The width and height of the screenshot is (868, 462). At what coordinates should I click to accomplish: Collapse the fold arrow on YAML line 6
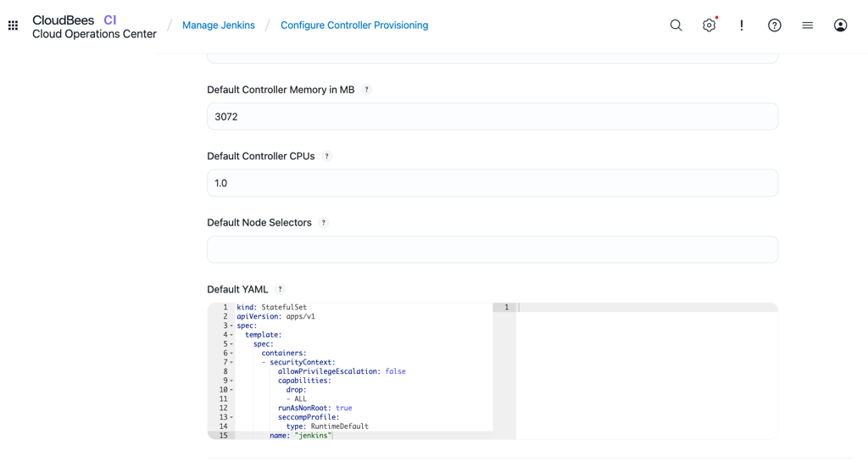click(231, 353)
